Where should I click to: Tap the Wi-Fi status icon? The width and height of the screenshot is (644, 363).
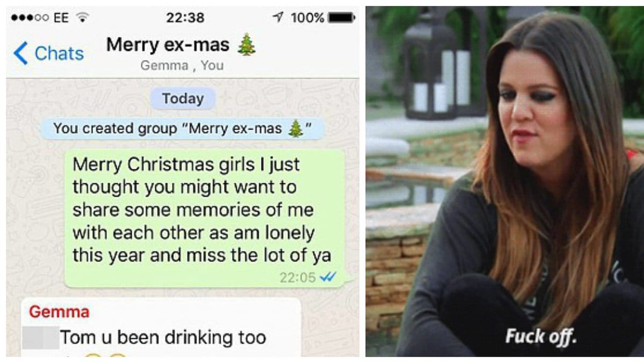click(x=83, y=17)
